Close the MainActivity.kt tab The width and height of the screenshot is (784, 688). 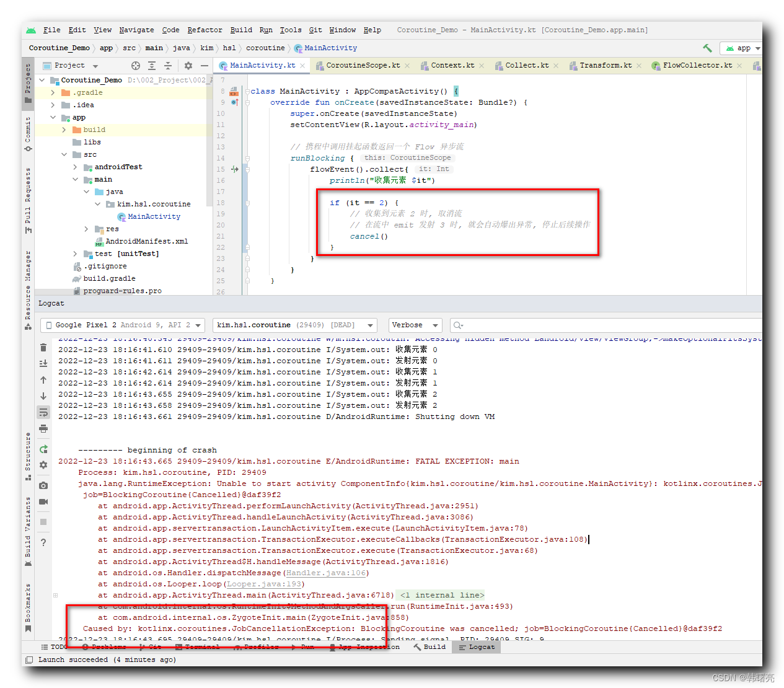[302, 66]
